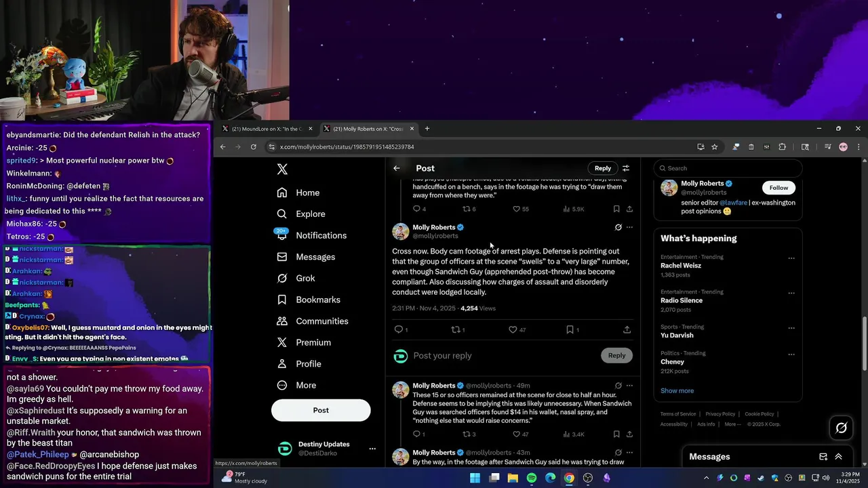Image resolution: width=868 pixels, height=488 pixels.
Task: Click the Reply button in Post header
Action: click(x=603, y=168)
